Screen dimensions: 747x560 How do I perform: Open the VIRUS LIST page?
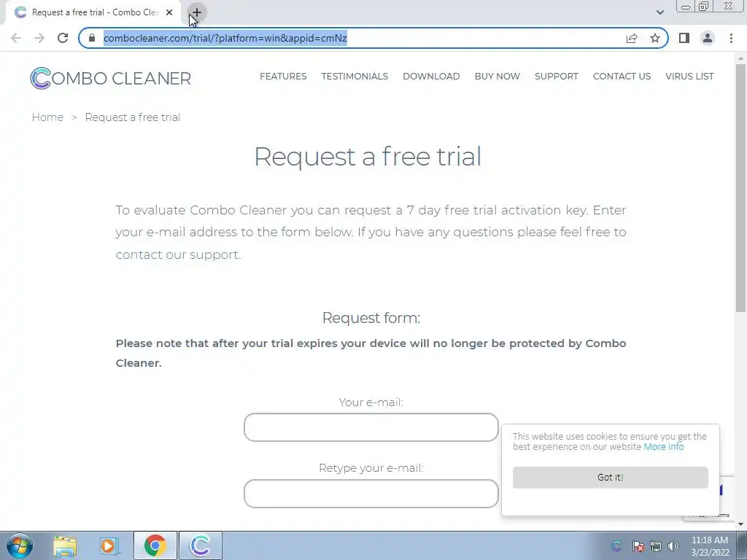(689, 76)
